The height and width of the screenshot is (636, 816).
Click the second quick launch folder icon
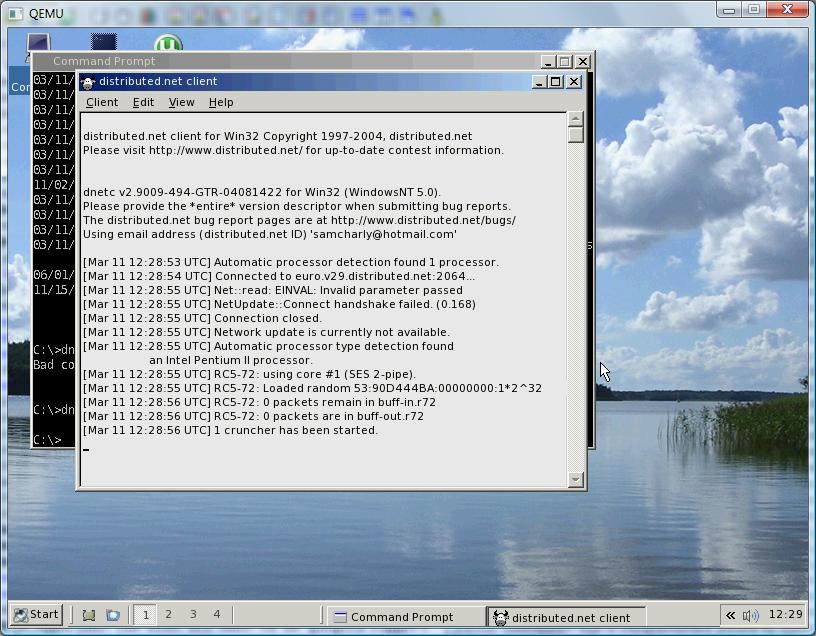(x=112, y=615)
